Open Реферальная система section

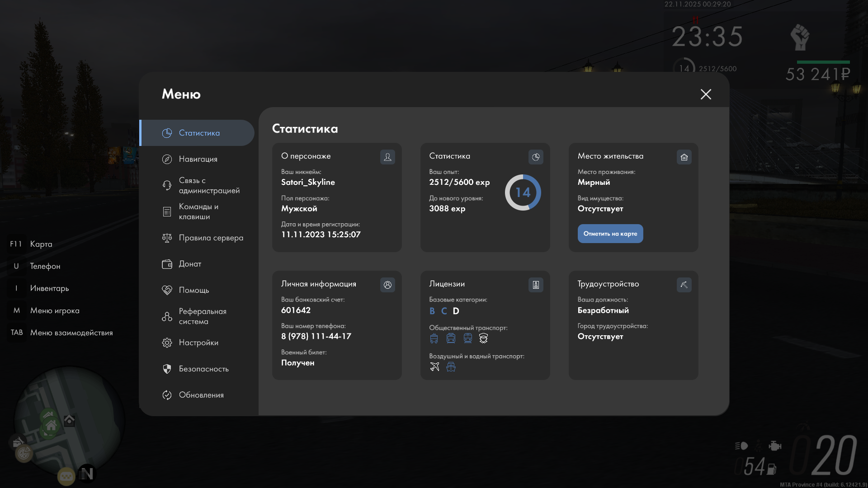(202, 316)
